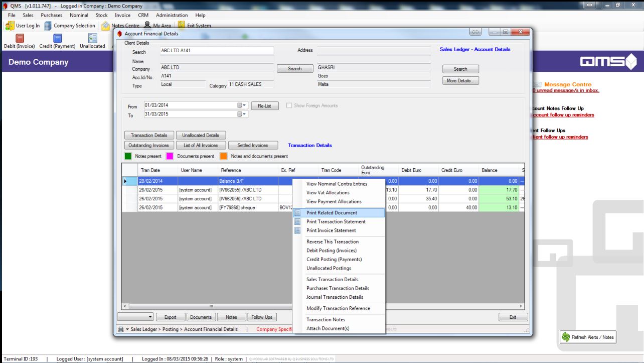Click the List of All Invoices button
The height and width of the screenshot is (363, 644).
pos(201,146)
